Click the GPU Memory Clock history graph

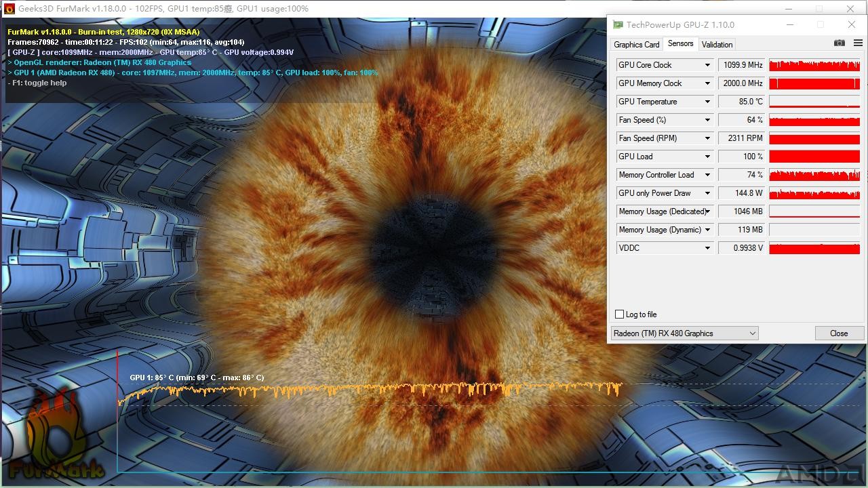click(x=814, y=83)
